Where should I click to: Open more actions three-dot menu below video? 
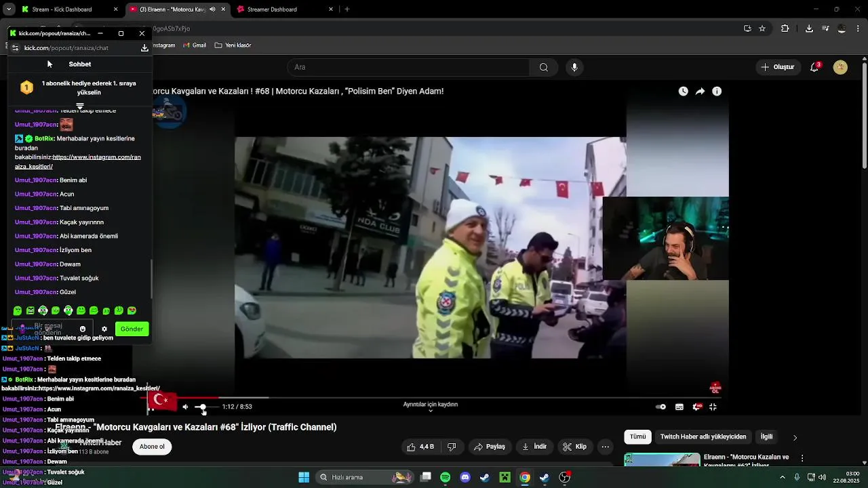(606, 447)
